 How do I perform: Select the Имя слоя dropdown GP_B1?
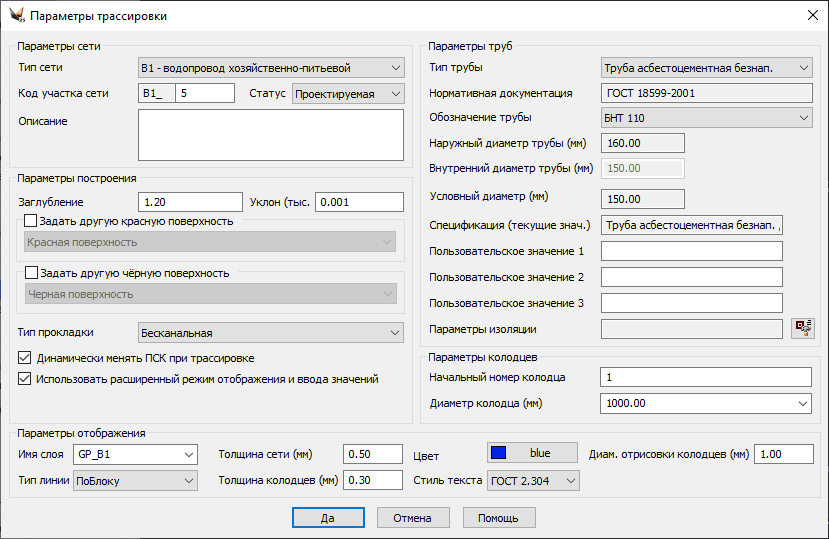point(136,455)
